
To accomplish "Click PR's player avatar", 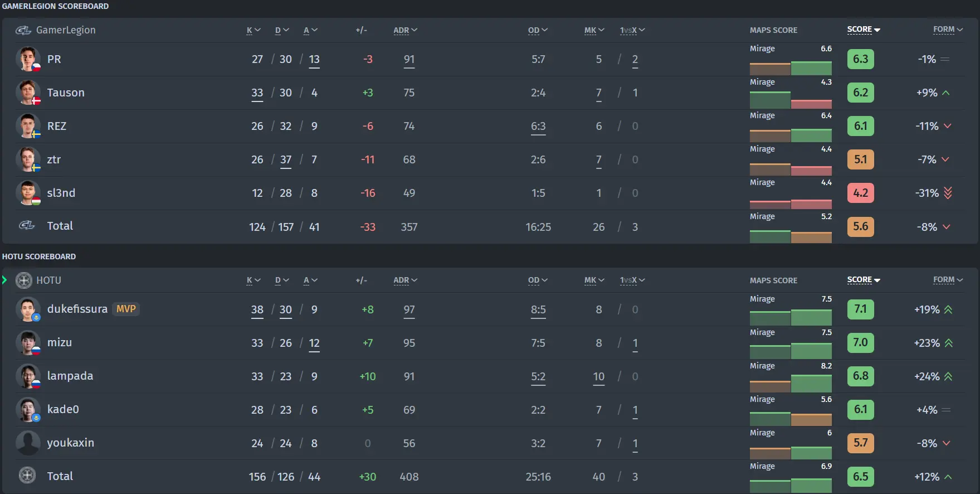I will 28,59.
